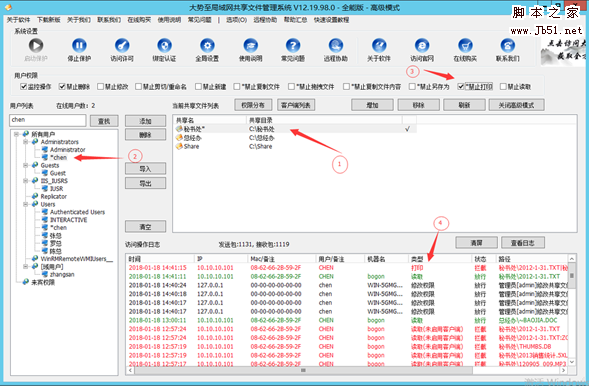Click the 联系我们 phone icon
Viewport: 589px width, 386px height.
pos(507,45)
